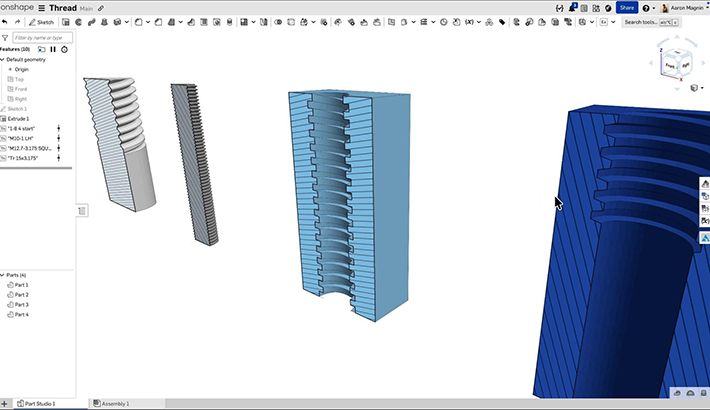The image size is (710, 410).
Task: Open the regeneration times clock icon
Action: (x=64, y=48)
